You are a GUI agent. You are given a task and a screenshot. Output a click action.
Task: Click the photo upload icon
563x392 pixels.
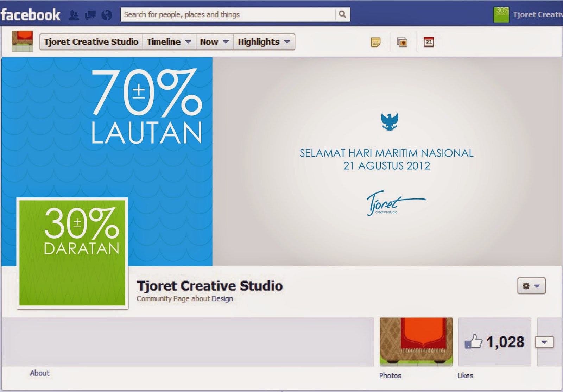402,42
